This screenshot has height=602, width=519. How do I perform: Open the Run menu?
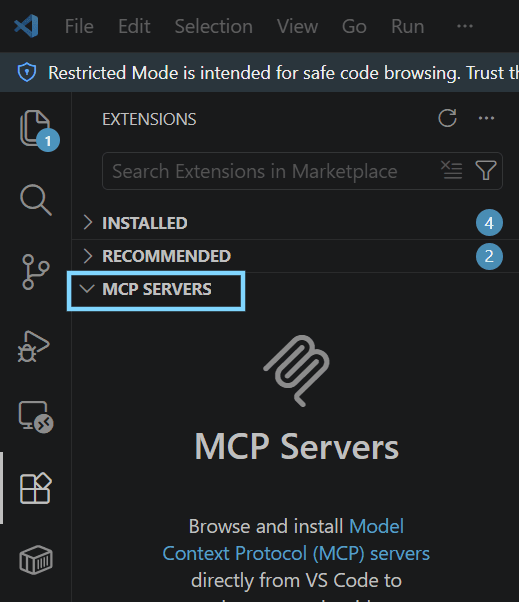[407, 26]
